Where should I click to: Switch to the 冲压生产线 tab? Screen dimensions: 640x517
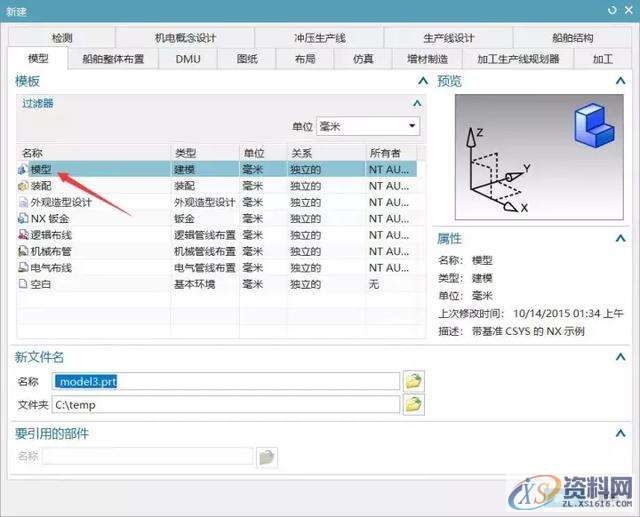tap(319, 38)
